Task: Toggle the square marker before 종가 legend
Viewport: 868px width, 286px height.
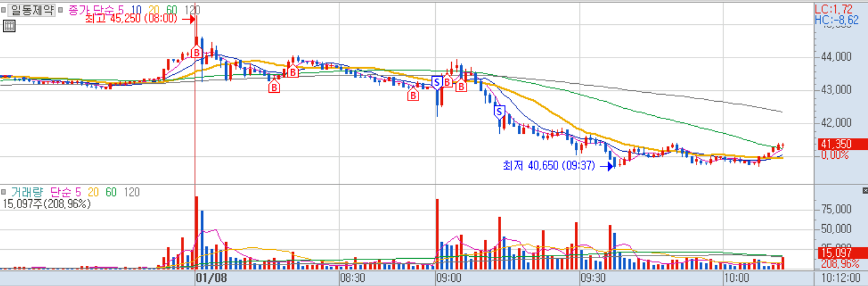Action: 62,10
